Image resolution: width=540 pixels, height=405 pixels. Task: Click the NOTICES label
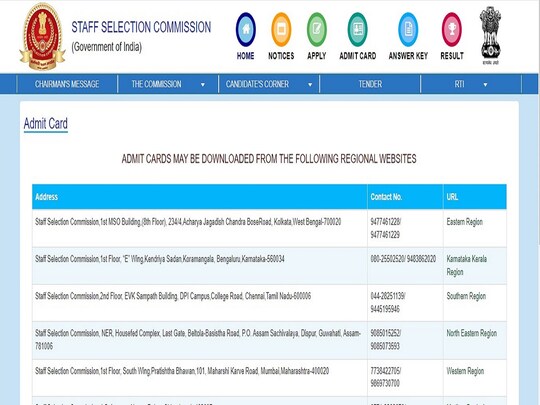(281, 56)
